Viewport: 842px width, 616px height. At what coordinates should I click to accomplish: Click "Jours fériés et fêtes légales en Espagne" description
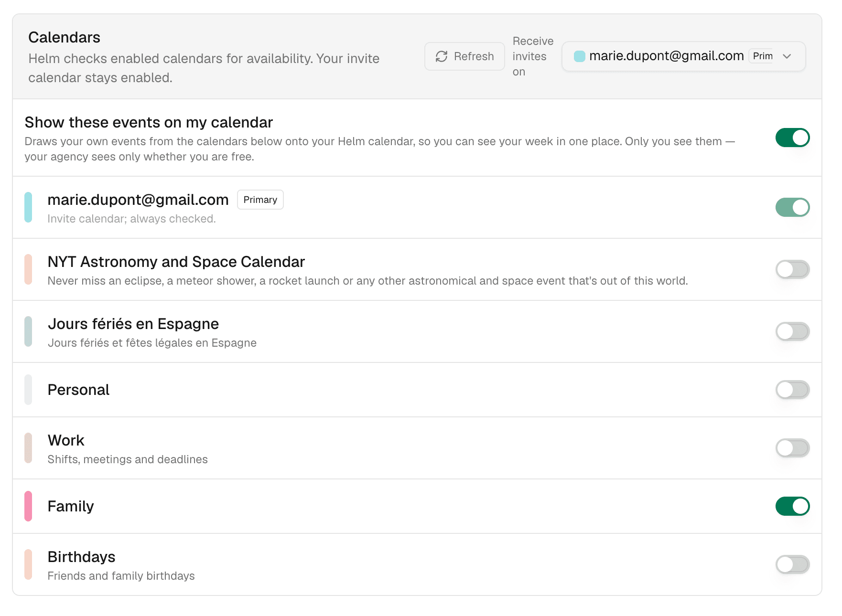(x=152, y=343)
